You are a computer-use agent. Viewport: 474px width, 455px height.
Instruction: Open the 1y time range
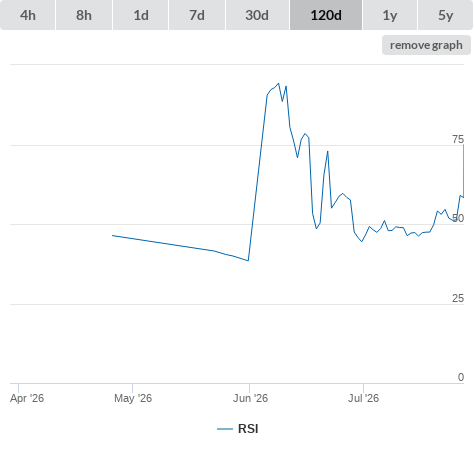click(390, 15)
